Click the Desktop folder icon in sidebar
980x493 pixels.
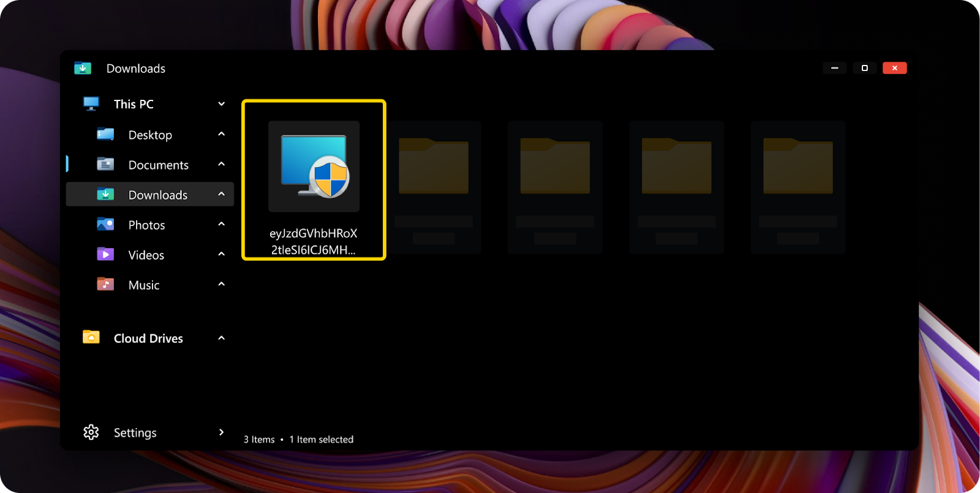(105, 134)
